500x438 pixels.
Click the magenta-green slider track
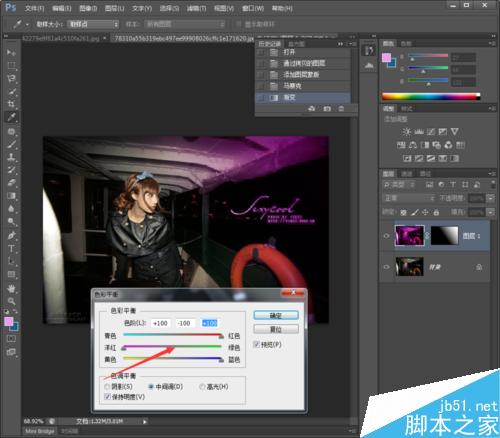pyautogui.click(x=172, y=347)
